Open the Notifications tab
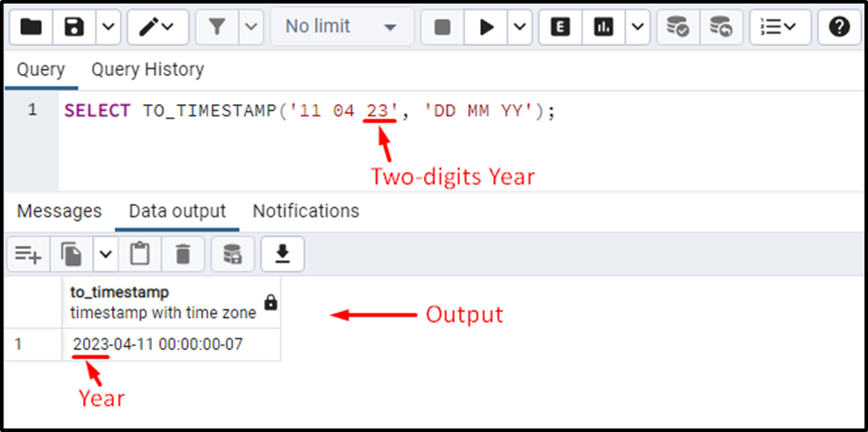The image size is (868, 432). tap(306, 211)
